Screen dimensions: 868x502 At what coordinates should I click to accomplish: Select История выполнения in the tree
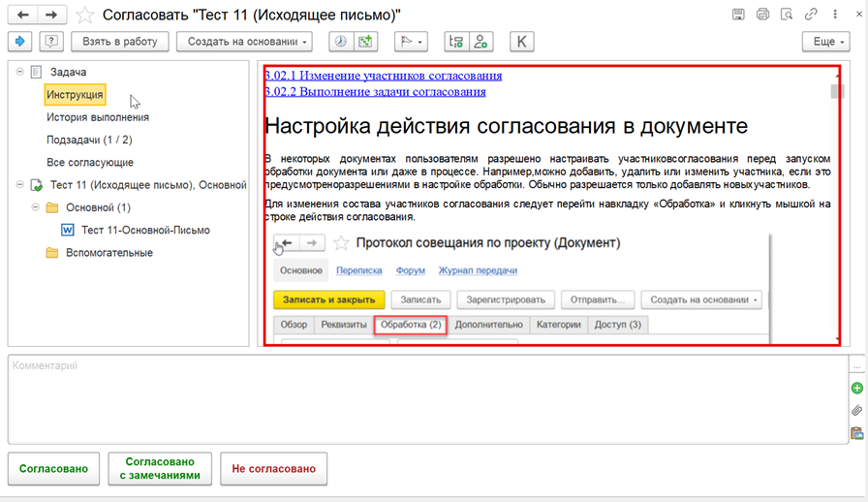(x=98, y=117)
